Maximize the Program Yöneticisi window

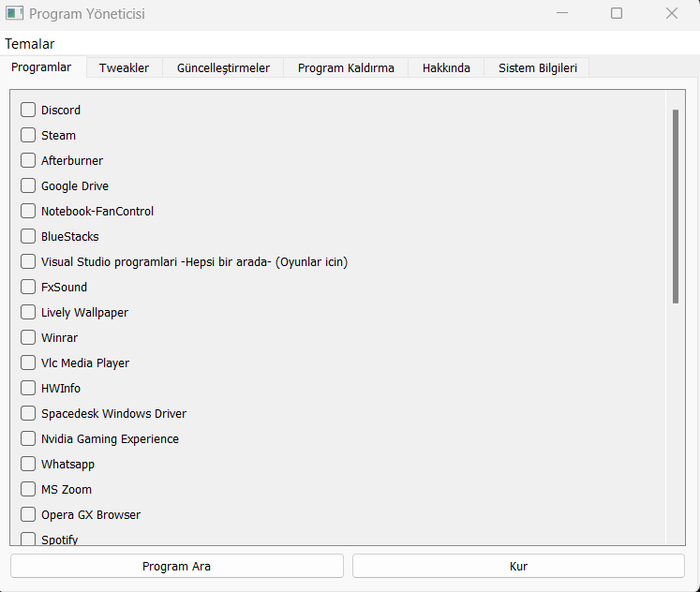617,13
